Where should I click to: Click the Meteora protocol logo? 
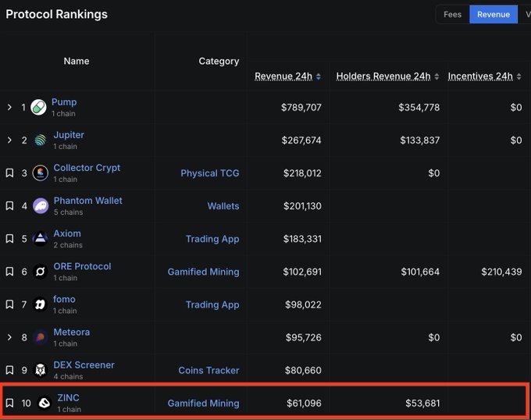[41, 337]
